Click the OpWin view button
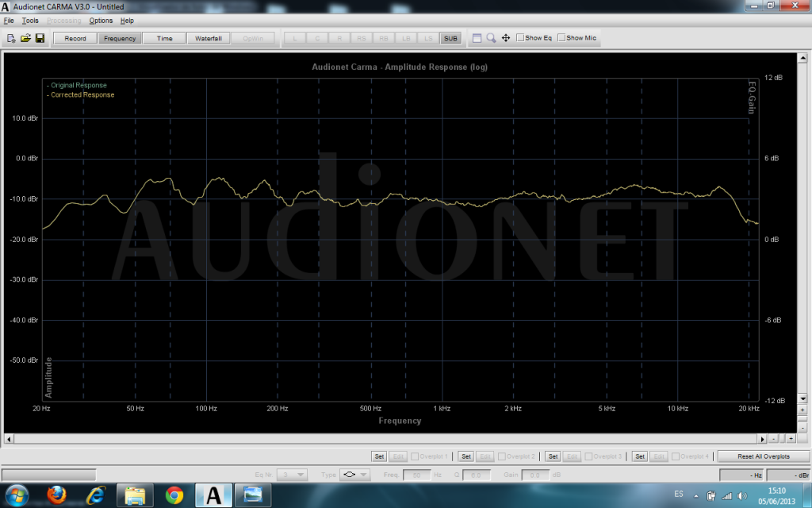The width and height of the screenshot is (812, 508). coord(253,38)
